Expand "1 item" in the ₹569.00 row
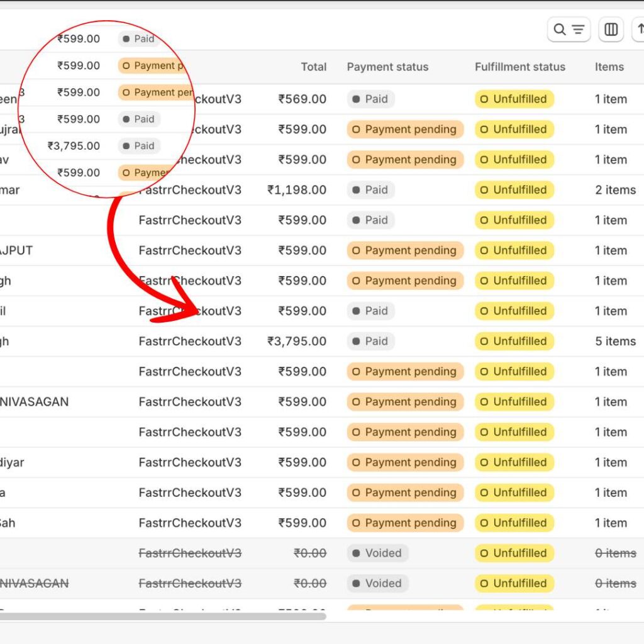 pyautogui.click(x=611, y=99)
